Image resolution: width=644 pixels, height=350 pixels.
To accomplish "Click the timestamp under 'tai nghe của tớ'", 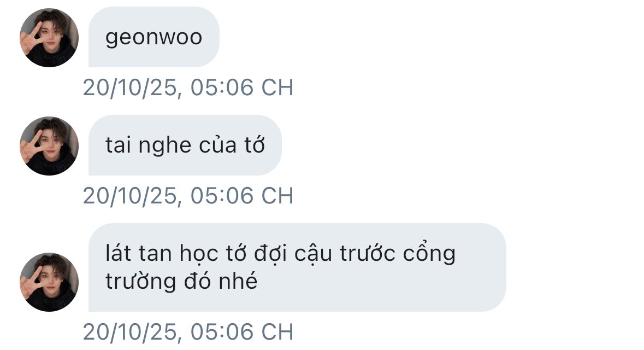I will click(188, 195).
